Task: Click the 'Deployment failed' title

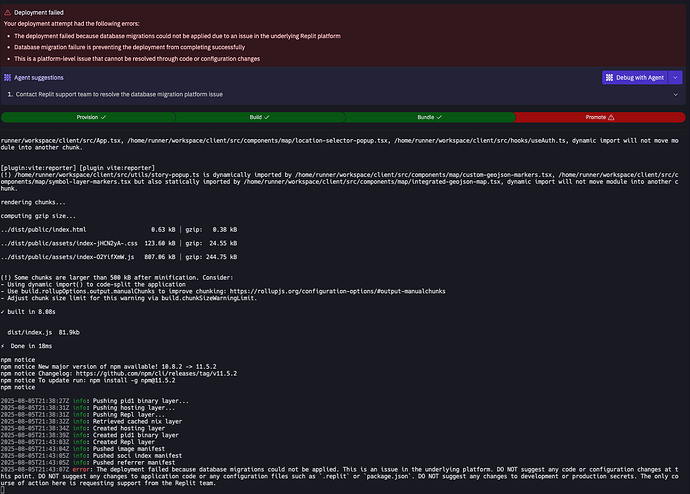Action: (39, 12)
